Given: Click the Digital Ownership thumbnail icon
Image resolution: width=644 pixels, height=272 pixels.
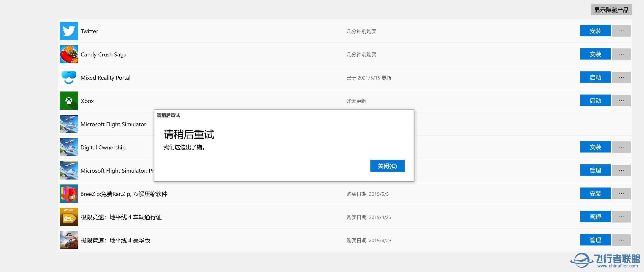Looking at the screenshot, I should pos(69,147).
